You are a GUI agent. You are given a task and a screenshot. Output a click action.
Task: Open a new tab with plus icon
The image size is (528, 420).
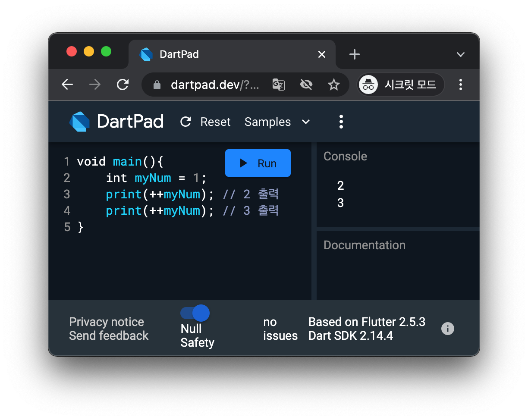[354, 54]
